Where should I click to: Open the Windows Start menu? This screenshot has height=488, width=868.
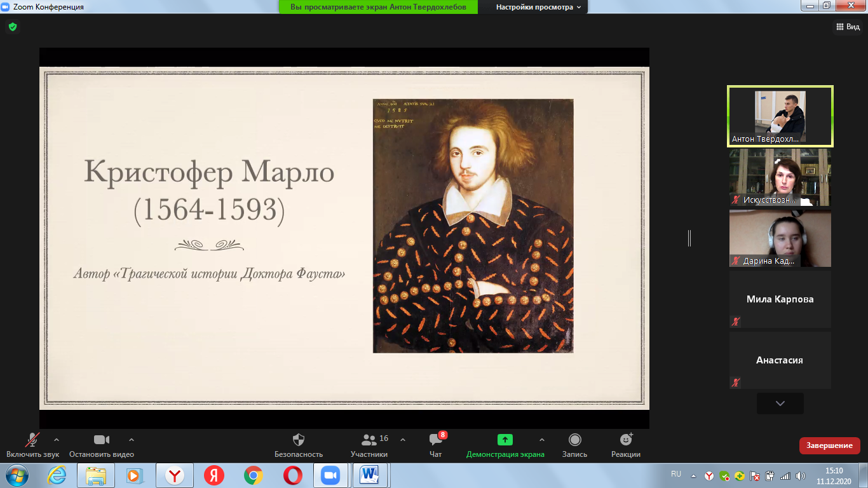coord(17,475)
